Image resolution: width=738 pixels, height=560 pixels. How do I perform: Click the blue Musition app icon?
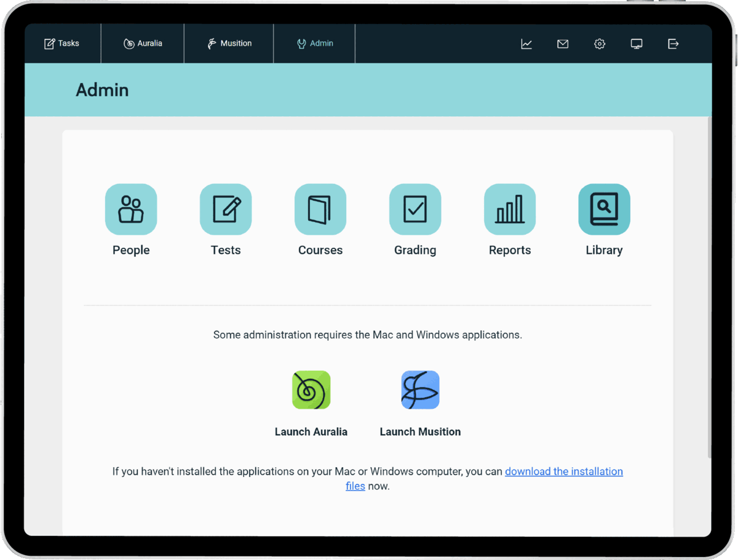420,390
